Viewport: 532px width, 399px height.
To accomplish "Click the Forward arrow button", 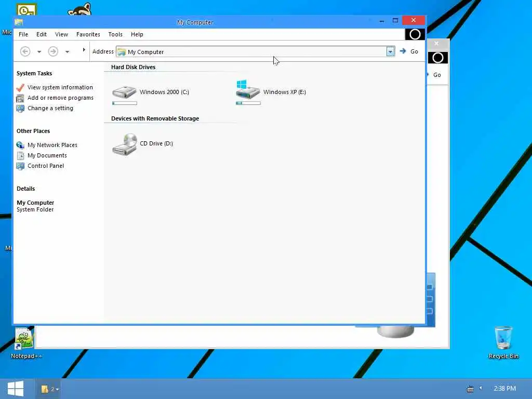I will click(x=53, y=51).
